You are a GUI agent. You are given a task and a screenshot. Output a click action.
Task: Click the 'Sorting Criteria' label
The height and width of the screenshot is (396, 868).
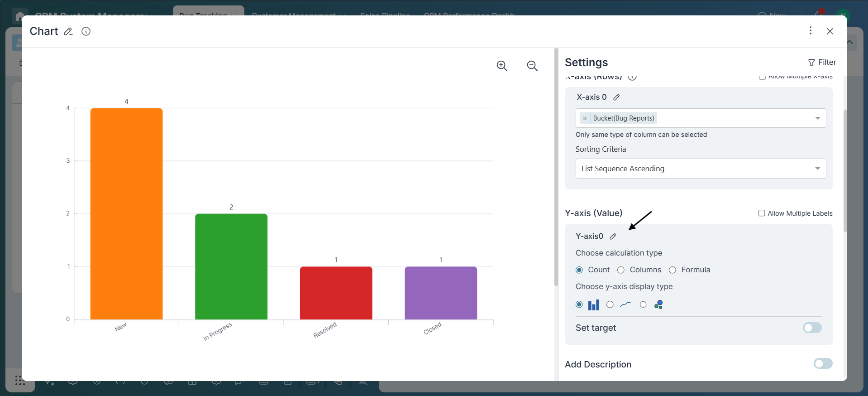pos(601,149)
